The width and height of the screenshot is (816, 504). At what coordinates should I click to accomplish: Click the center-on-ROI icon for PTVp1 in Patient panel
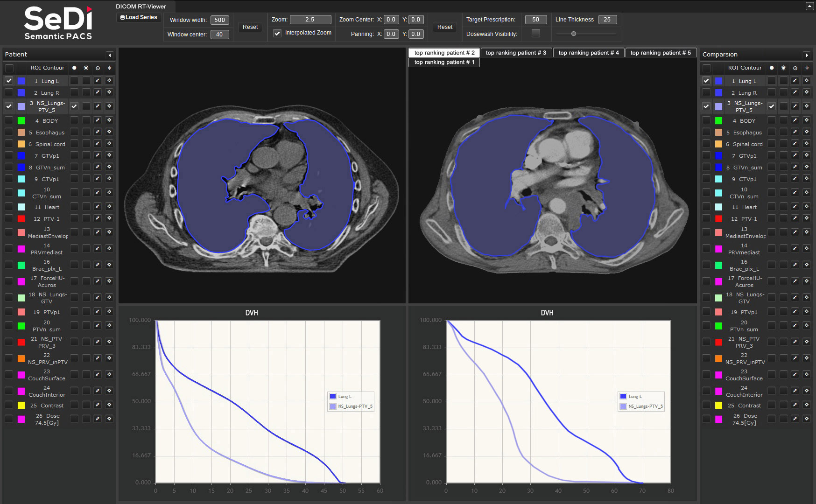[x=109, y=312]
